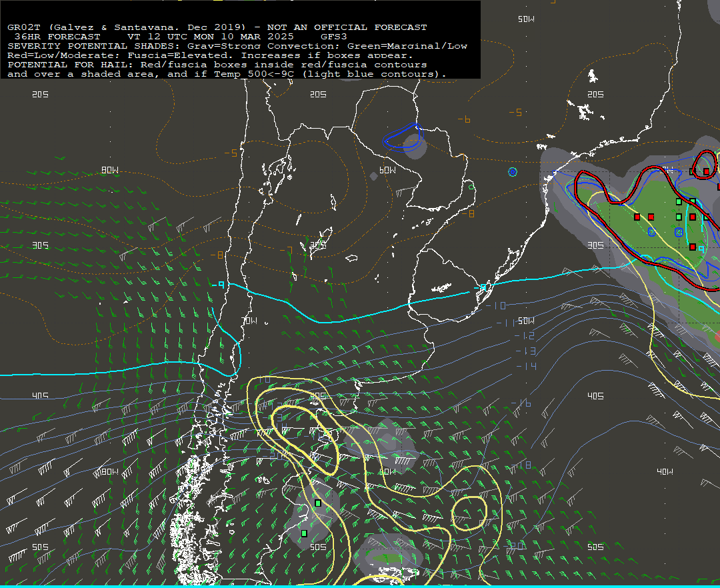Click the "SEVERITY POTENTIAL SHADES" legend line
The image size is (720, 588).
point(237,46)
